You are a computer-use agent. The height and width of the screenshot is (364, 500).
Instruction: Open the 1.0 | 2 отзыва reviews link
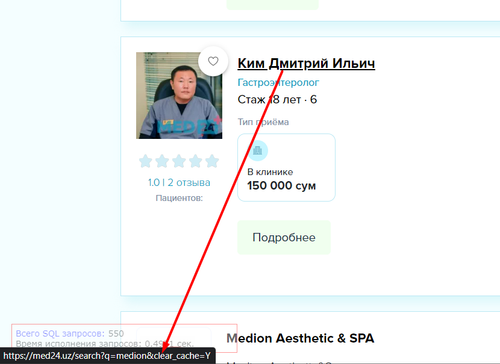click(x=179, y=182)
